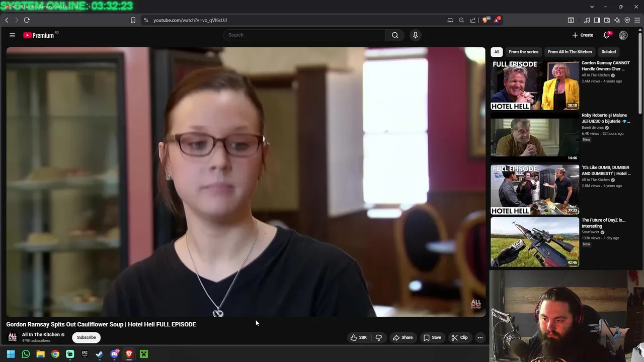Reload the current page
This screenshot has width=644, height=362.
pyautogui.click(x=27, y=20)
